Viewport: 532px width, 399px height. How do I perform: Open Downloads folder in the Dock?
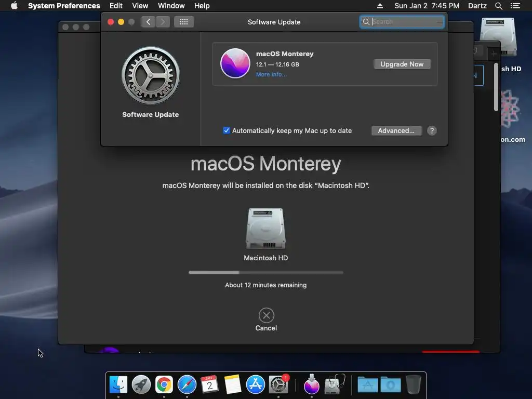click(x=391, y=385)
